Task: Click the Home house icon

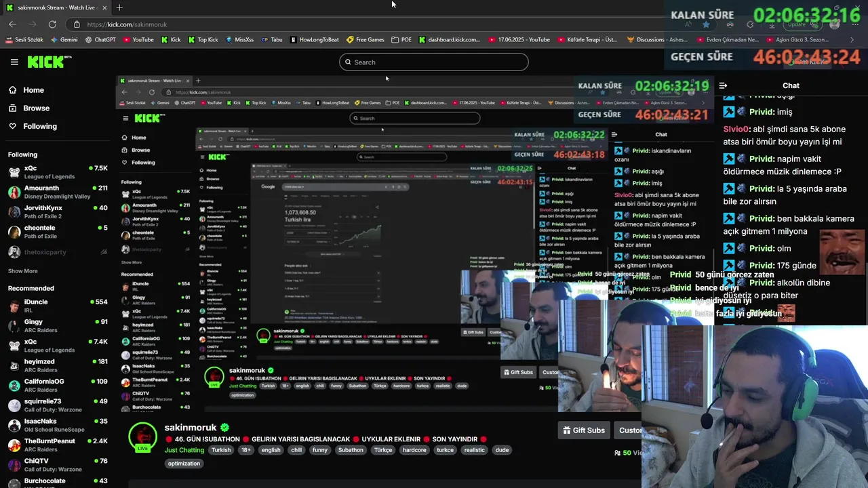Action: click(x=12, y=90)
